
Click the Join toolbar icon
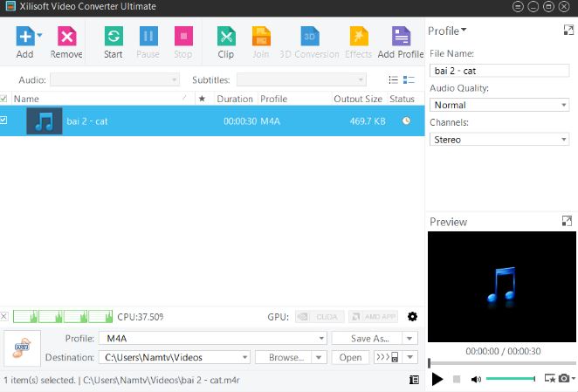coord(261,36)
